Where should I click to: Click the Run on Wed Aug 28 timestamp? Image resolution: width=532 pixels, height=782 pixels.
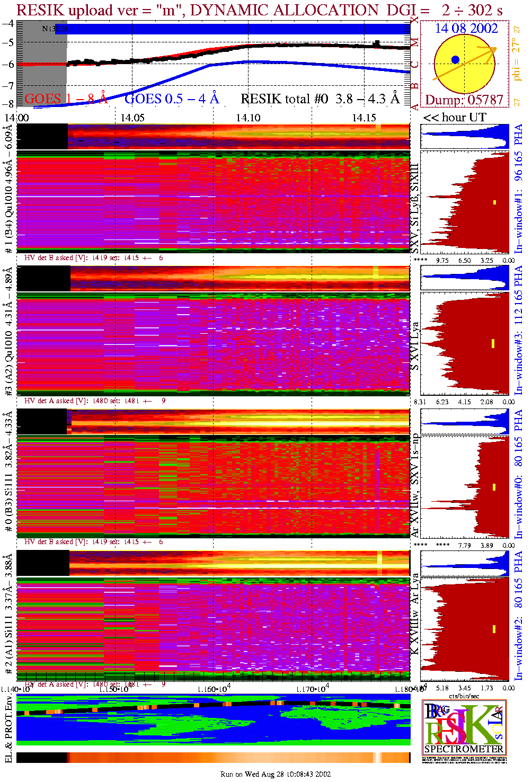tap(276, 774)
